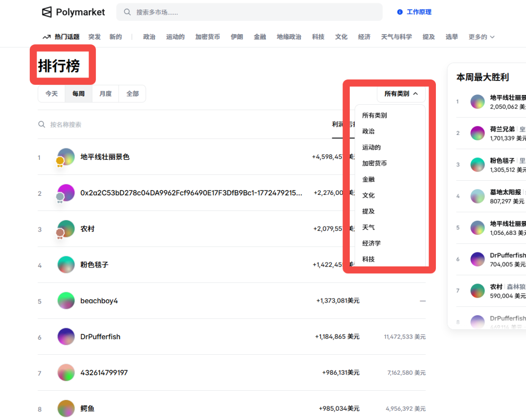The width and height of the screenshot is (526, 420).
Task: Open 粉色毯子 profile name in rank 4
Action: (x=94, y=265)
